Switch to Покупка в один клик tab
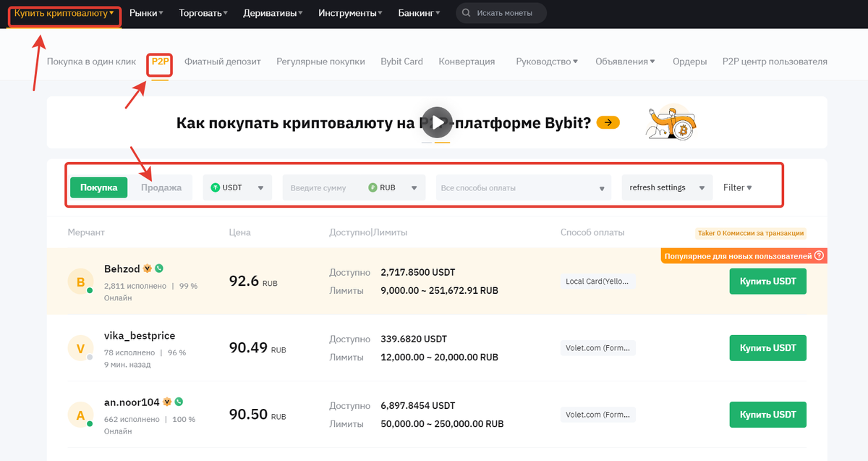This screenshot has height=461, width=868. coord(91,62)
